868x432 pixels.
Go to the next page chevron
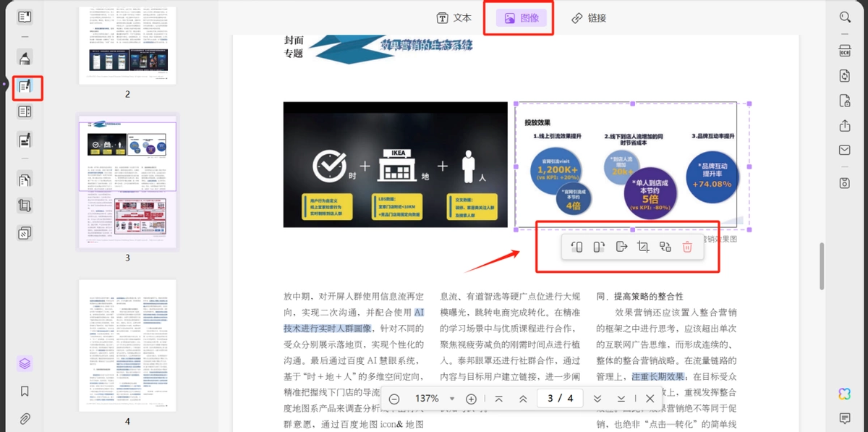coord(597,399)
